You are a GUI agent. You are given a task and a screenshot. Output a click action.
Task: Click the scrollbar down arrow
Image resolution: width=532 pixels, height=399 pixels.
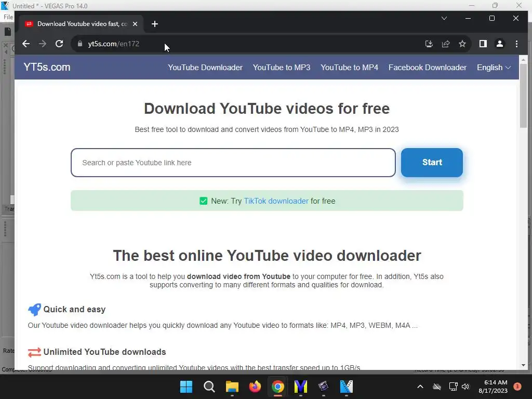tap(523, 365)
